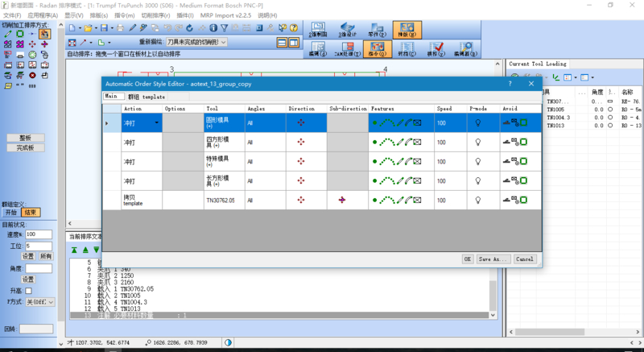Expand the 重新捆绑 tool dropdown
Image resolution: width=644 pixels, height=352 pixels.
223,42
